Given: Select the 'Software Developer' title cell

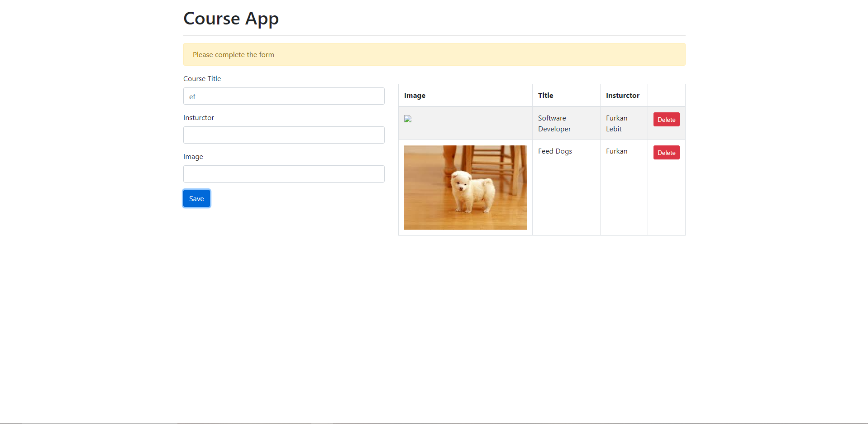Looking at the screenshot, I should 566,123.
